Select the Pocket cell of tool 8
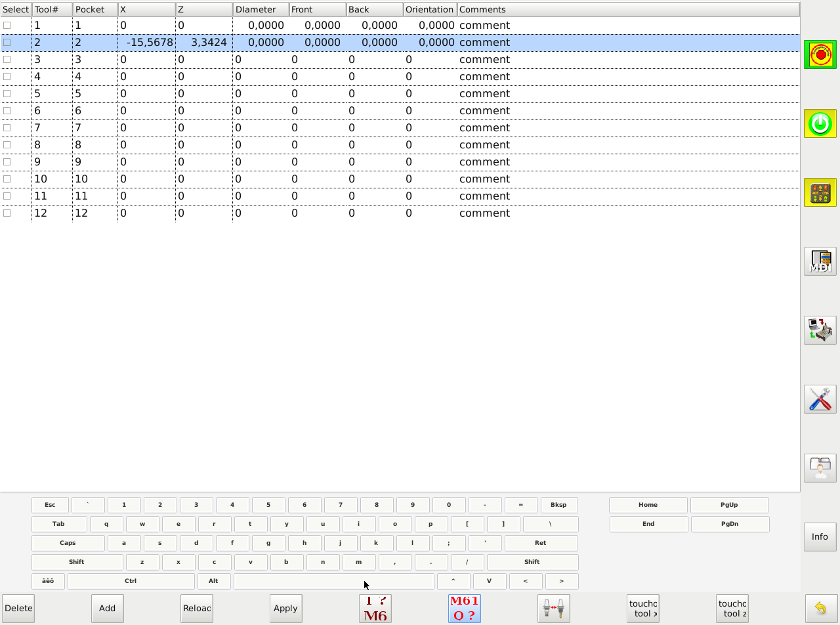Screen dimensions: 840x625 [95, 144]
